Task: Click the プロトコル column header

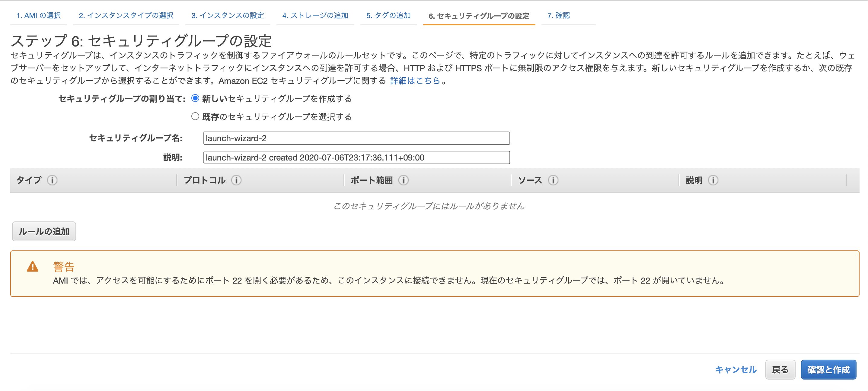Action: 205,180
